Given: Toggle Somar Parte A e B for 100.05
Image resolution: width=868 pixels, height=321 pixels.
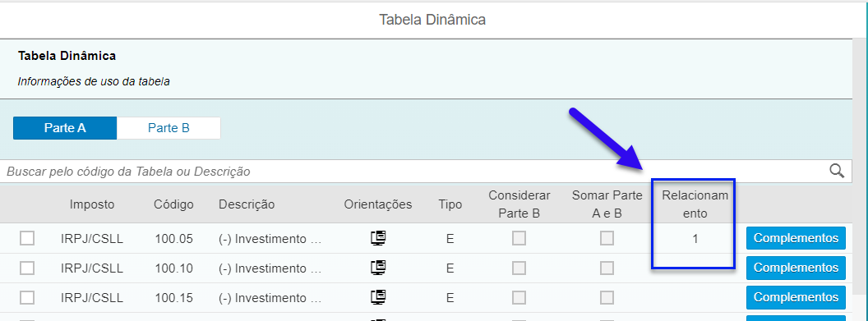Looking at the screenshot, I should [607, 238].
